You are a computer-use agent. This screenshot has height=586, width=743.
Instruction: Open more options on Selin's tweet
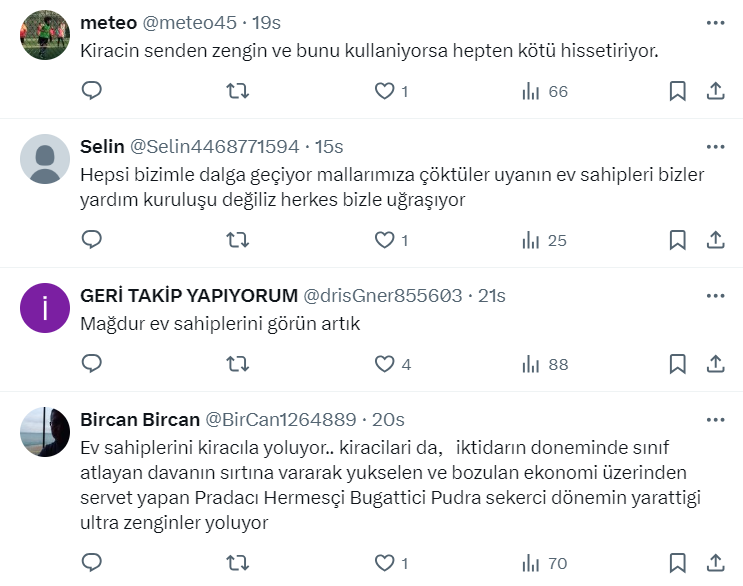pyautogui.click(x=715, y=146)
